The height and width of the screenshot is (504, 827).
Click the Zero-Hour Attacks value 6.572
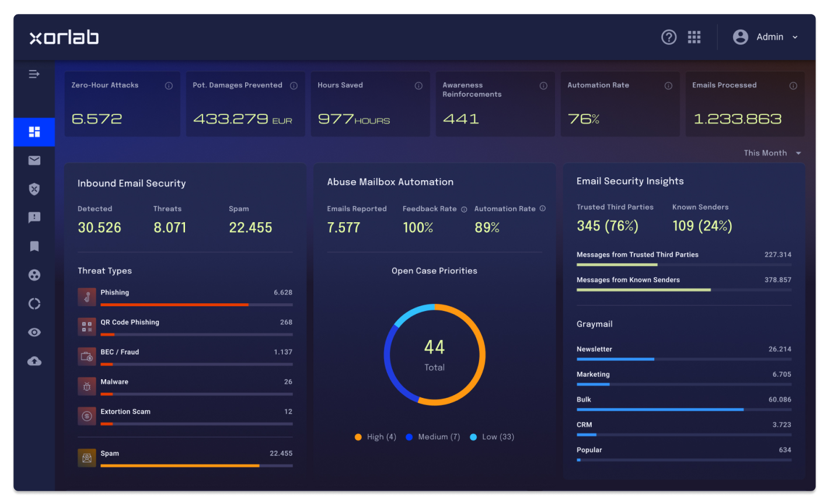[97, 119]
